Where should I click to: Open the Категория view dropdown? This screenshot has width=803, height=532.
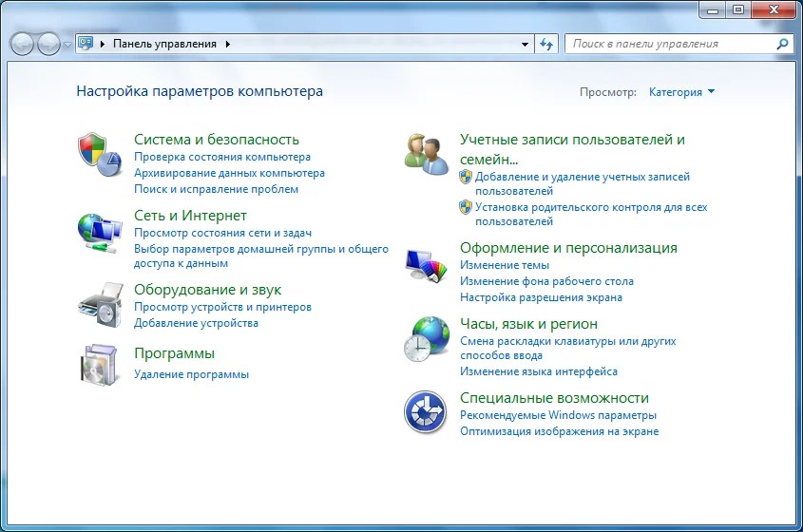pos(681,92)
